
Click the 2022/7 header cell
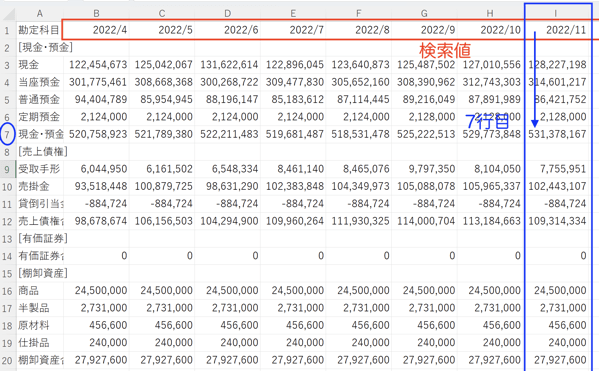pyautogui.click(x=293, y=30)
